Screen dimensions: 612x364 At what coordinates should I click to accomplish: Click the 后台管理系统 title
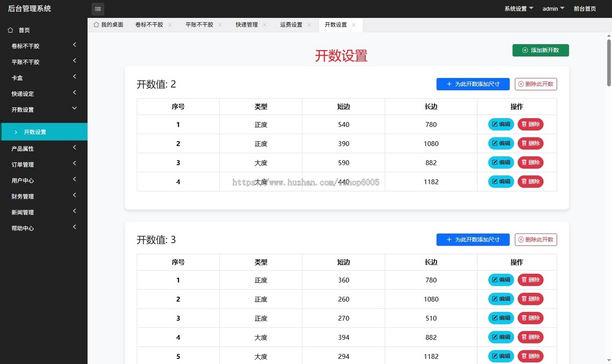point(30,9)
